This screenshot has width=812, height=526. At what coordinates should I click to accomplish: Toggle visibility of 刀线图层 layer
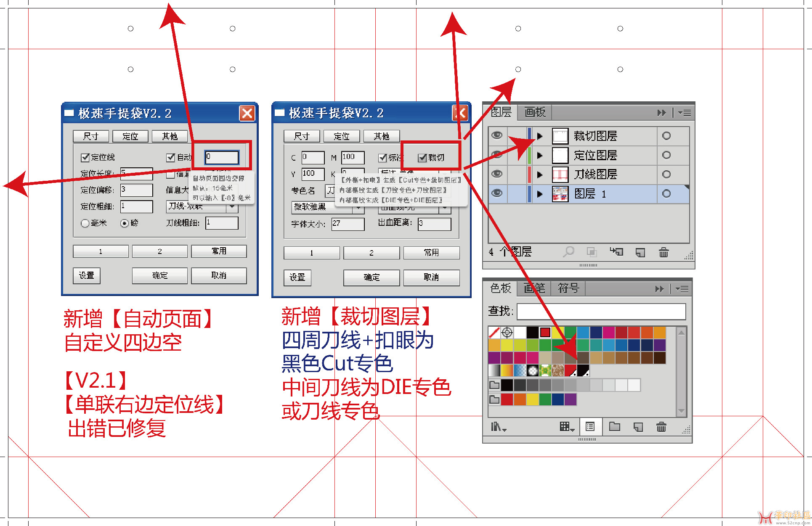(497, 174)
